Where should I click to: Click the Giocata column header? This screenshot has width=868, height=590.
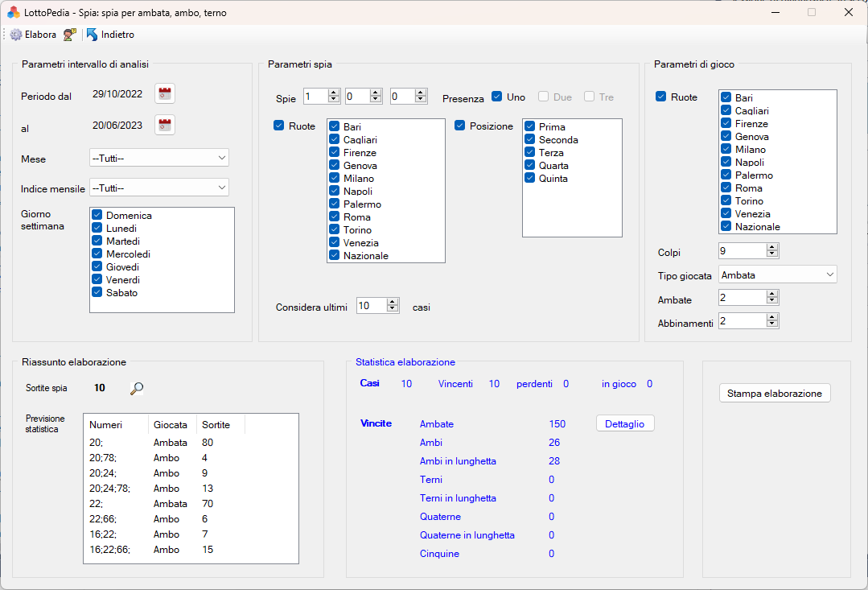coord(172,425)
